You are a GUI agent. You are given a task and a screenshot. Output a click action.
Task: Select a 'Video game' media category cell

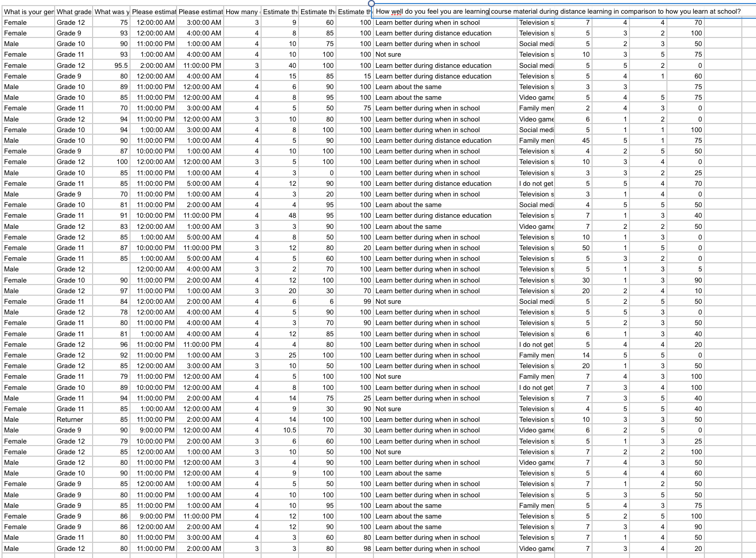click(x=536, y=97)
